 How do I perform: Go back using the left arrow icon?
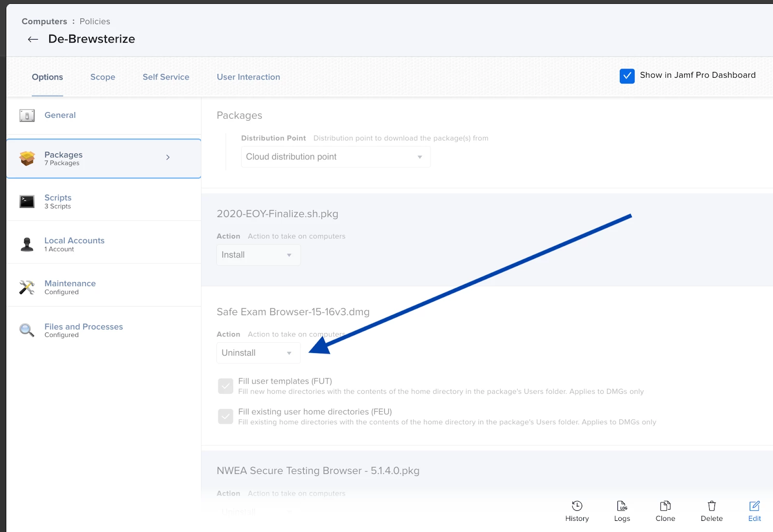click(x=33, y=40)
